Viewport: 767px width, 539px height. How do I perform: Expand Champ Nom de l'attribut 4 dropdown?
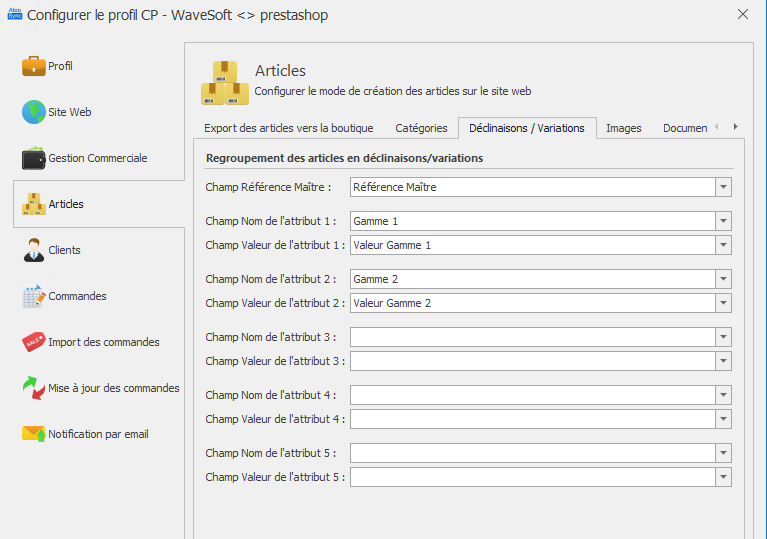(723, 395)
